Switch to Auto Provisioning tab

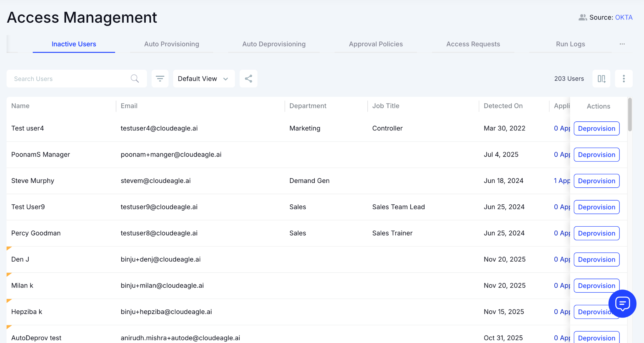coord(171,44)
